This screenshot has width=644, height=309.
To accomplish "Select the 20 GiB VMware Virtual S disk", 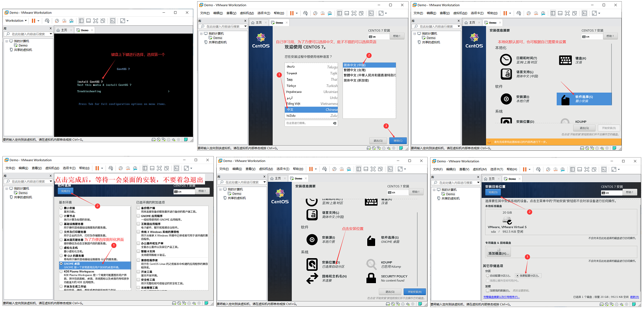I will click(x=507, y=222).
